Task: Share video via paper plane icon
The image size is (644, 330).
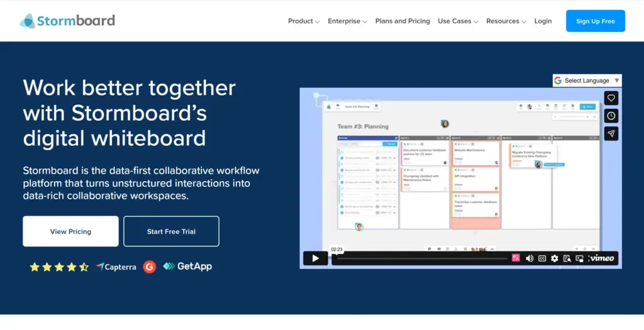Action: (x=611, y=133)
